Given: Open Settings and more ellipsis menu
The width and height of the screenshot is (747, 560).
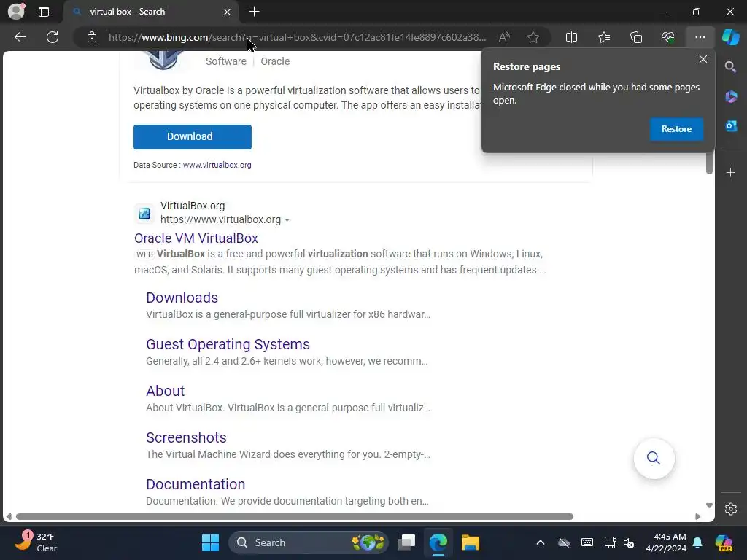Looking at the screenshot, I should (x=700, y=37).
